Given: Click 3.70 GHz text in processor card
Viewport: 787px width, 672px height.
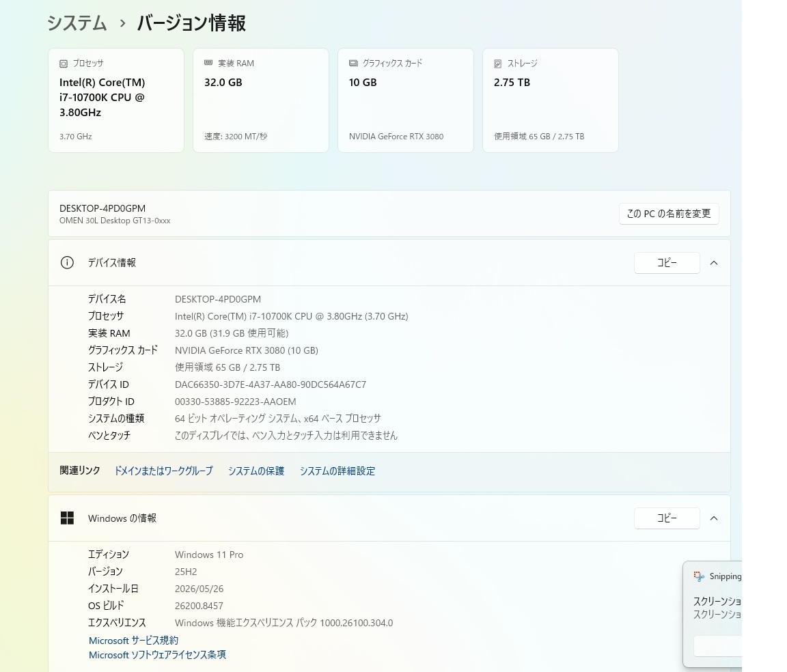Looking at the screenshot, I should (x=75, y=137).
